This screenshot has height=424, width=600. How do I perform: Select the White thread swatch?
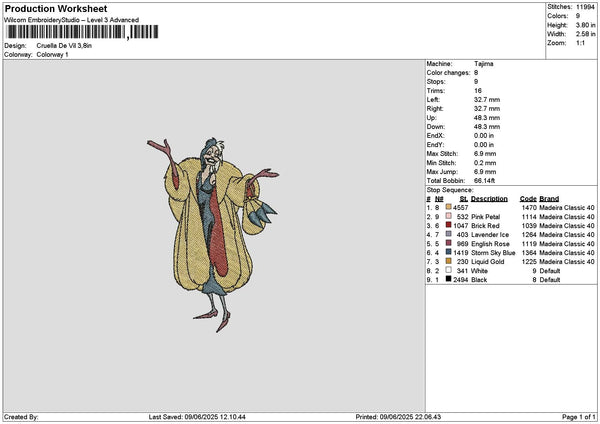449,270
